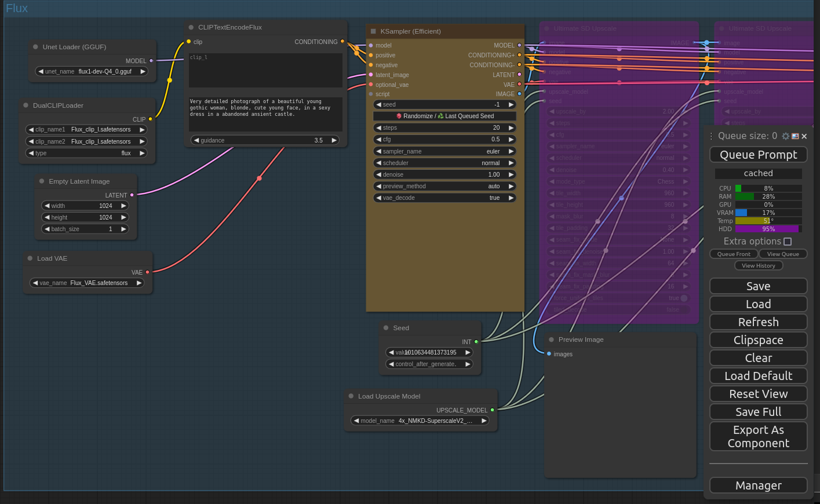Viewport: 820px width, 504px height.
Task: Toggle the image feed icon beside the gear
Action: [795, 136]
